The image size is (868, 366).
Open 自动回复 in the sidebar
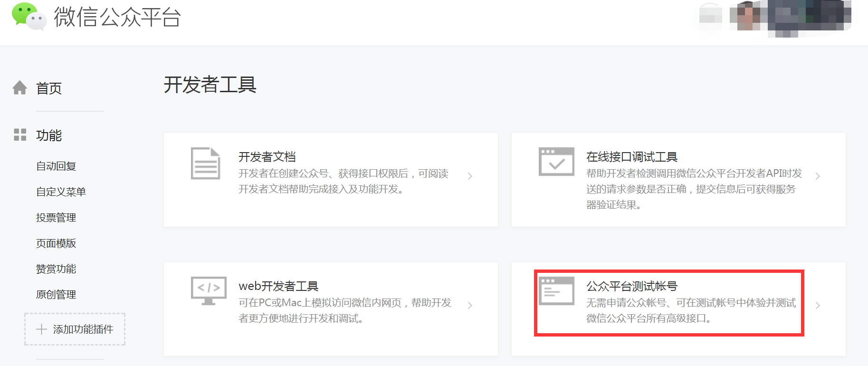pyautogui.click(x=56, y=166)
